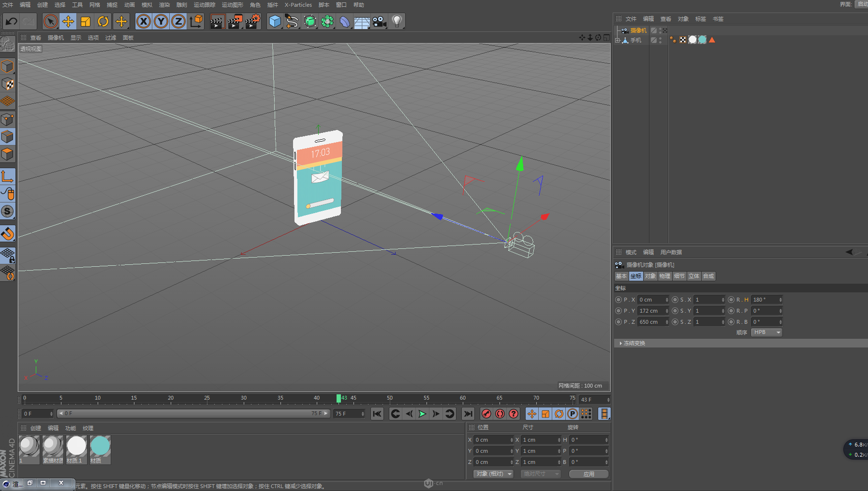The width and height of the screenshot is (868, 491).
Task: Toggle the X axis lock
Action: click(143, 21)
